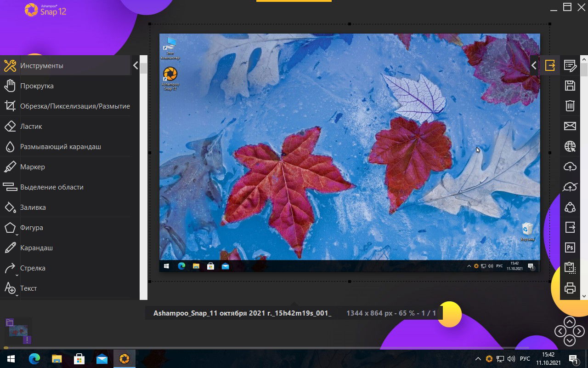Print the capture with the printer icon

pos(570,288)
